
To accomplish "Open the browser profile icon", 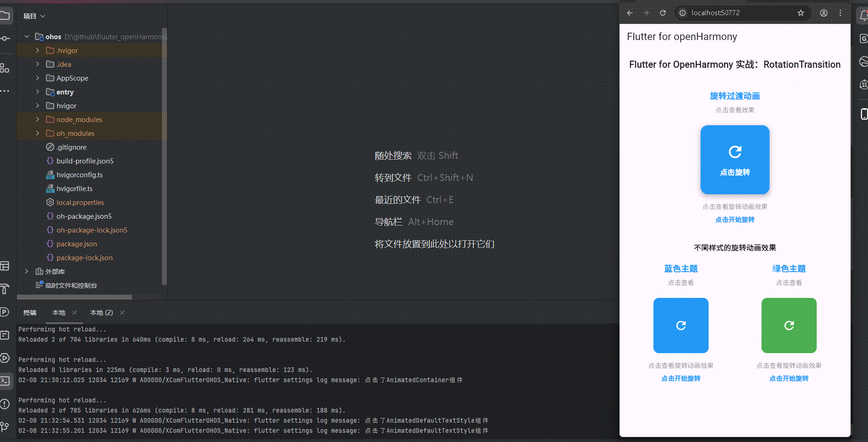I will coord(824,13).
